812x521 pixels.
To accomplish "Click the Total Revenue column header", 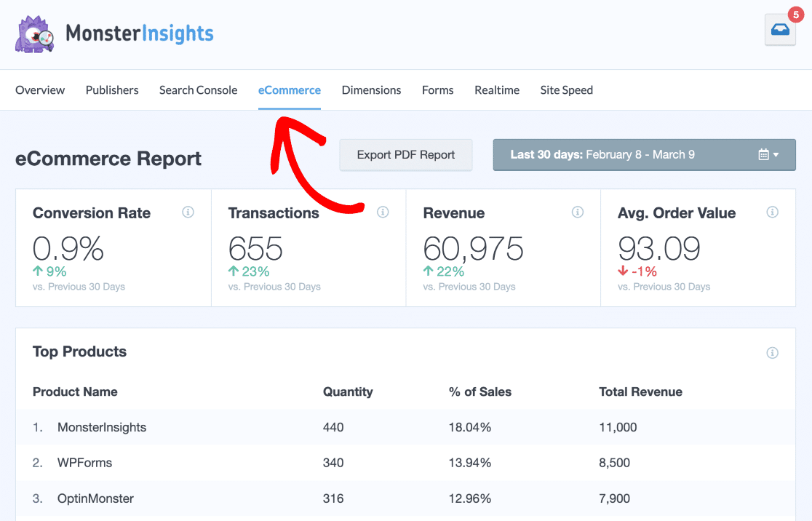I will [x=640, y=392].
